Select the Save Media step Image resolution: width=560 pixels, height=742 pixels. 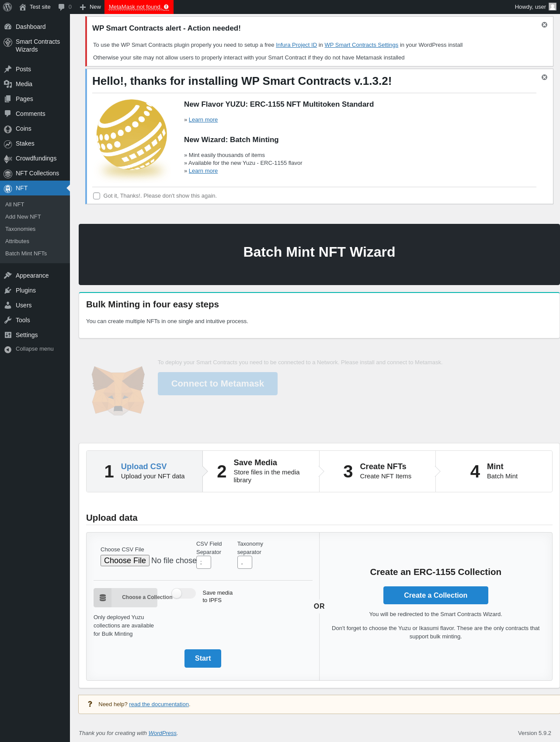pos(261,471)
